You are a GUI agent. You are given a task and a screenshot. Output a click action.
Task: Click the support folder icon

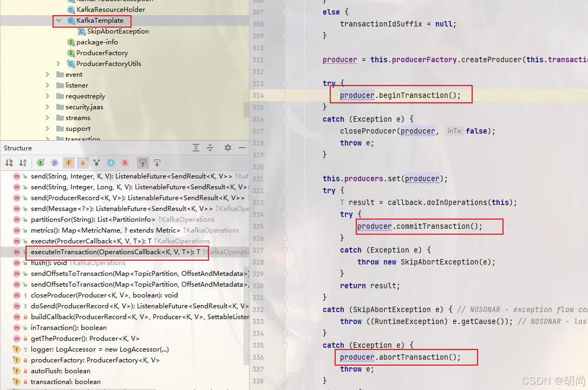tap(60, 129)
